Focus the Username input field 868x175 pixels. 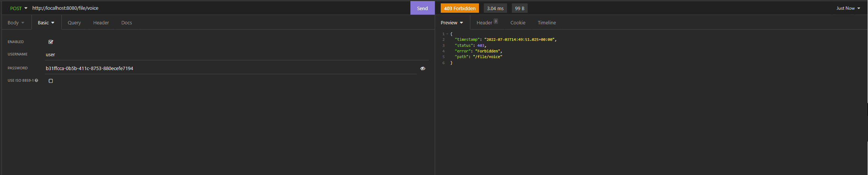[236, 55]
